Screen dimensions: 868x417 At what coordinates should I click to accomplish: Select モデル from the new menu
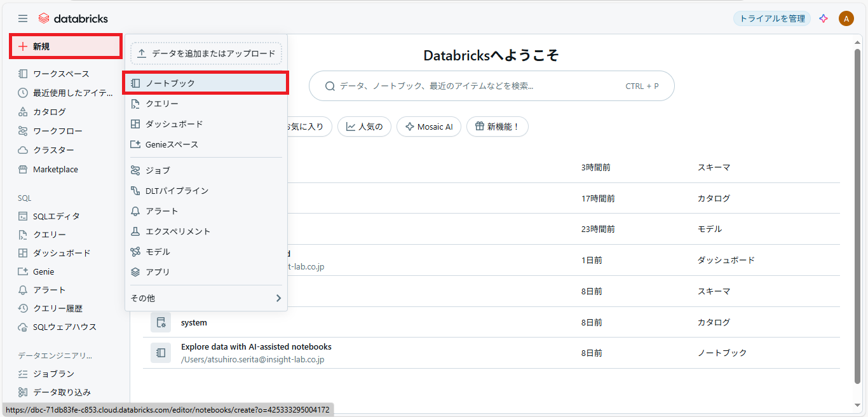(x=206, y=252)
